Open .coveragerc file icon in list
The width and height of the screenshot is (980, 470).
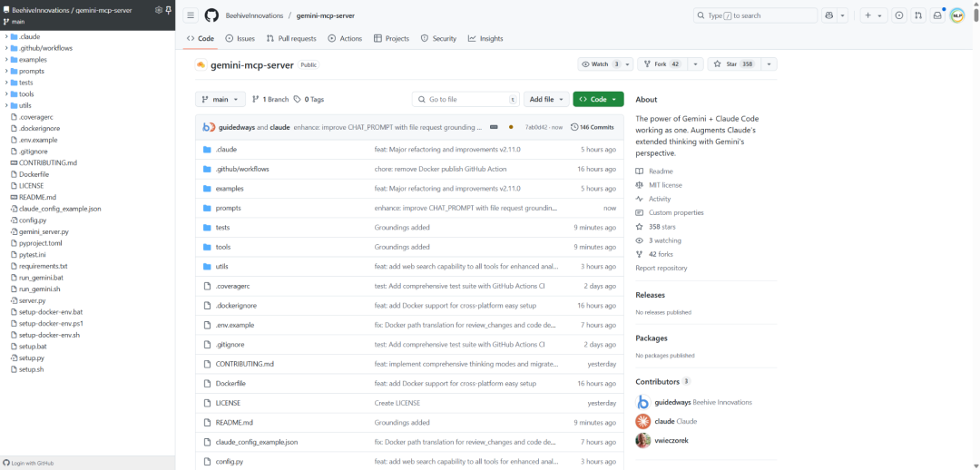click(208, 286)
